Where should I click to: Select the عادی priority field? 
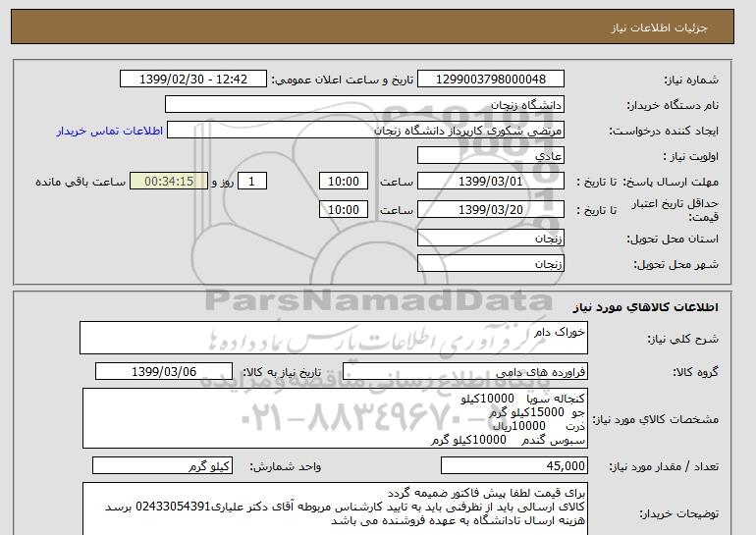(x=490, y=156)
